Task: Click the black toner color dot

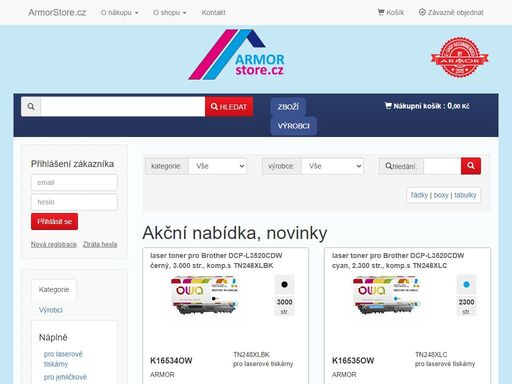Action: [x=284, y=284]
